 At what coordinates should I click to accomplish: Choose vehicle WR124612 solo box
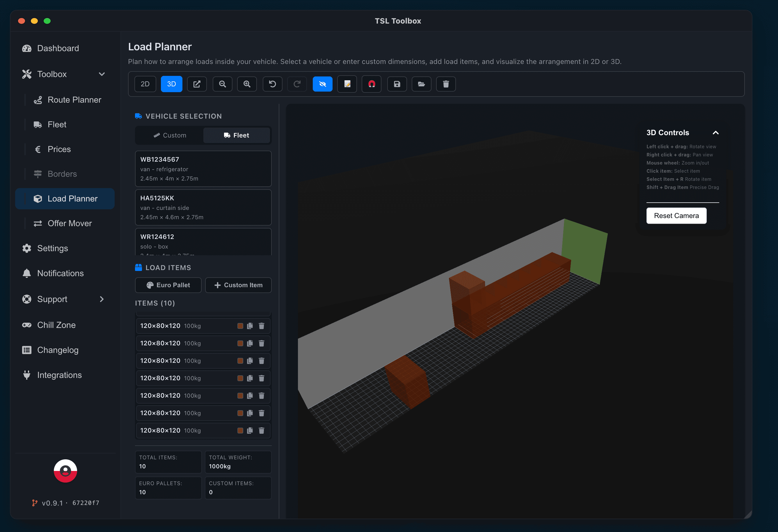(x=203, y=242)
